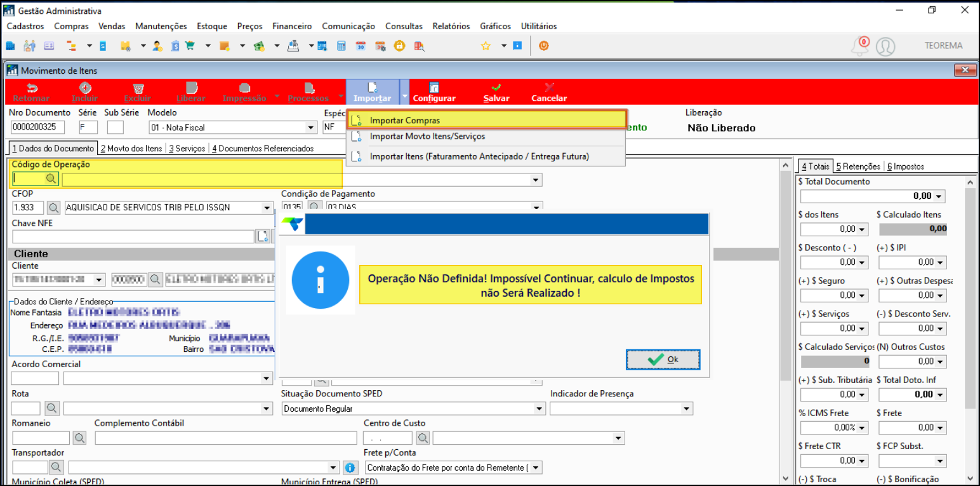Click the Salvar button
Viewport: 980px width, 486px height.
(496, 92)
